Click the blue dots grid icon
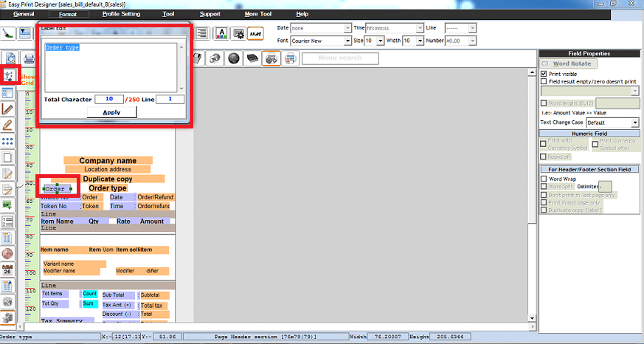 click(7, 141)
